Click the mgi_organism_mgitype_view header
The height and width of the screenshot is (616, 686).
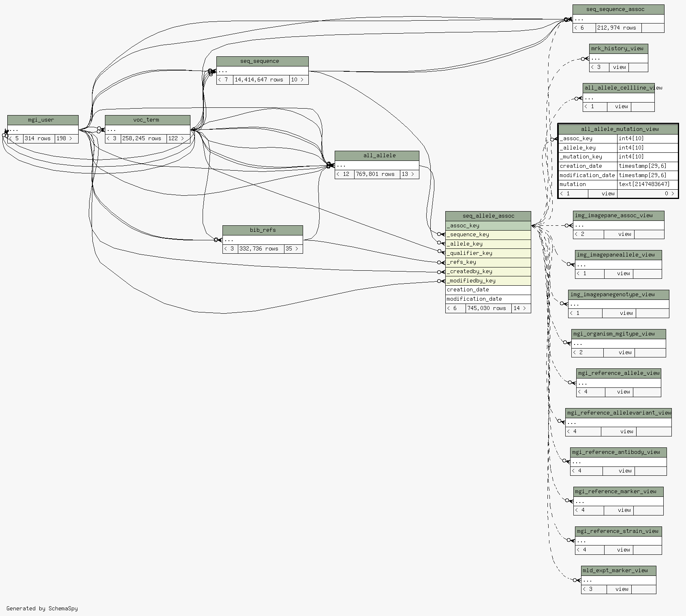pyautogui.click(x=619, y=334)
